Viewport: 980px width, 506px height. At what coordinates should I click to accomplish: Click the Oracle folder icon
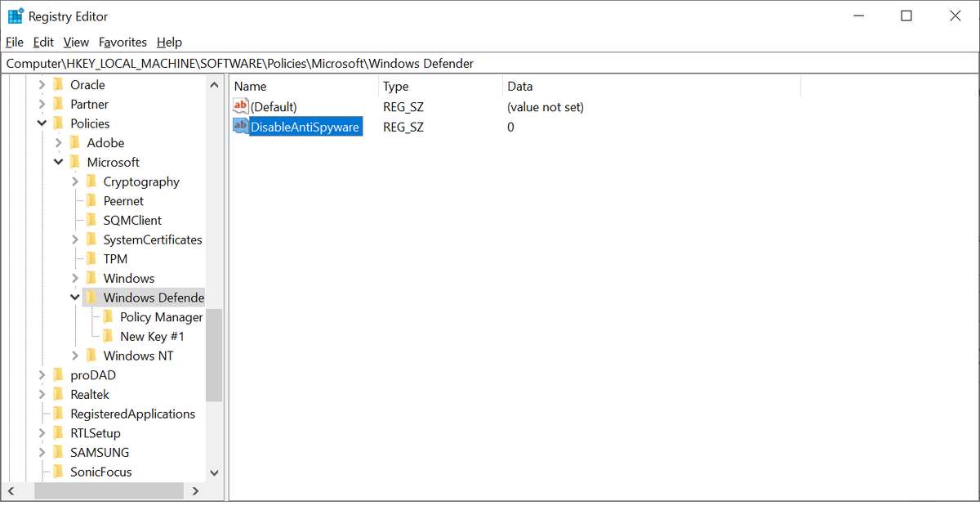click(58, 84)
